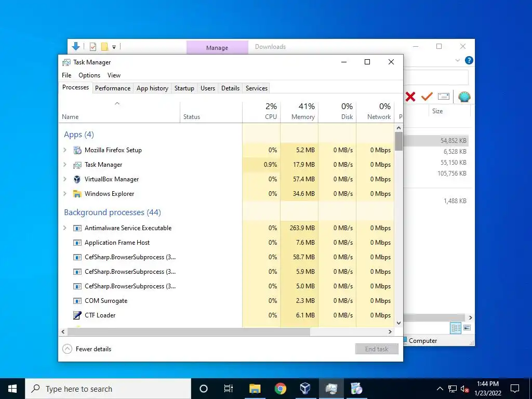
Task: Expand the VirtualBox Manager process group
Action: pos(65,179)
